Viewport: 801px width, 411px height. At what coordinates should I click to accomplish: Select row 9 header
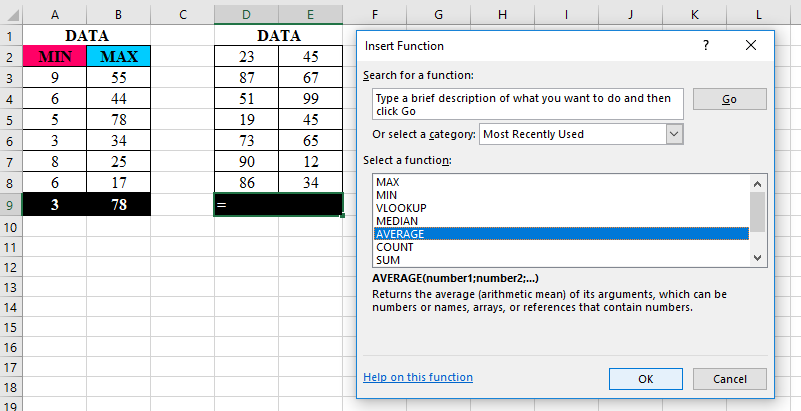(x=11, y=205)
